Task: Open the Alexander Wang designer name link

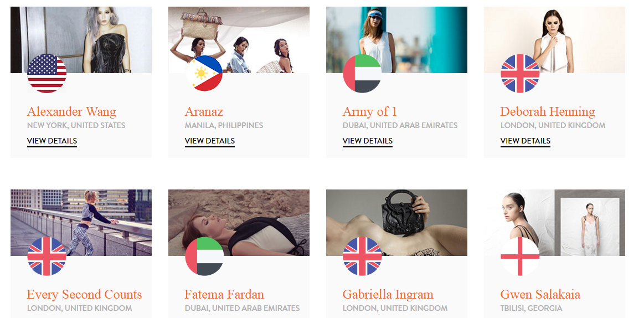Action: pyautogui.click(x=71, y=112)
